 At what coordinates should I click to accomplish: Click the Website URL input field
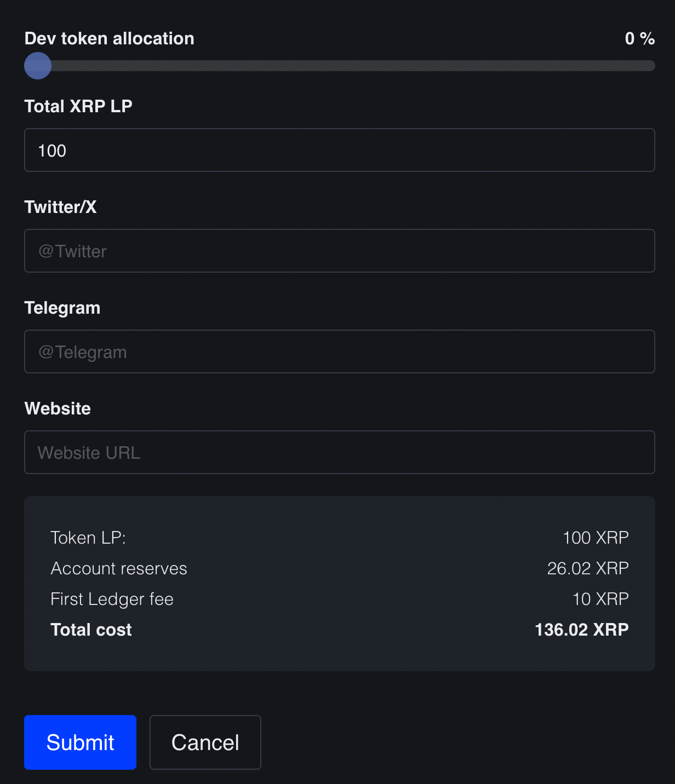(340, 452)
